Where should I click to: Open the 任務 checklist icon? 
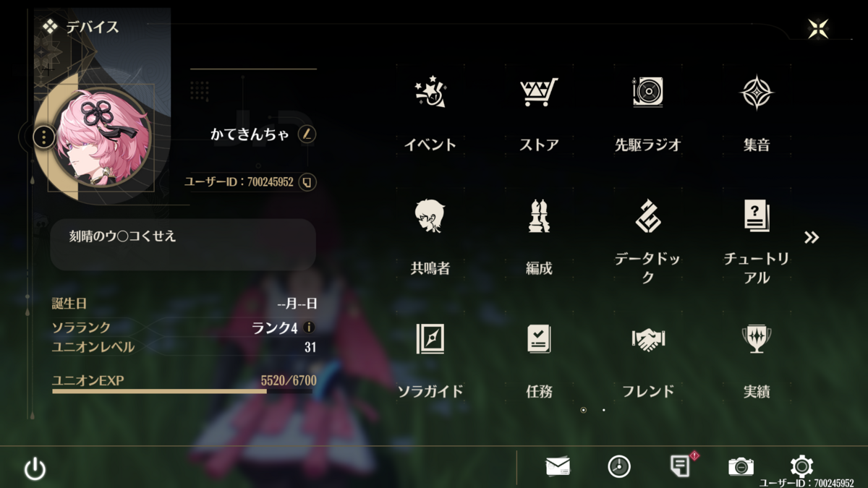(539, 338)
